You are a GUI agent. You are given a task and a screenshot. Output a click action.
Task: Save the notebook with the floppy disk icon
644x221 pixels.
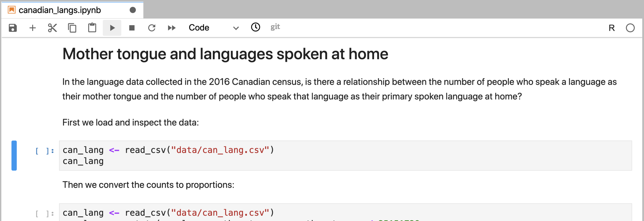[x=13, y=28]
